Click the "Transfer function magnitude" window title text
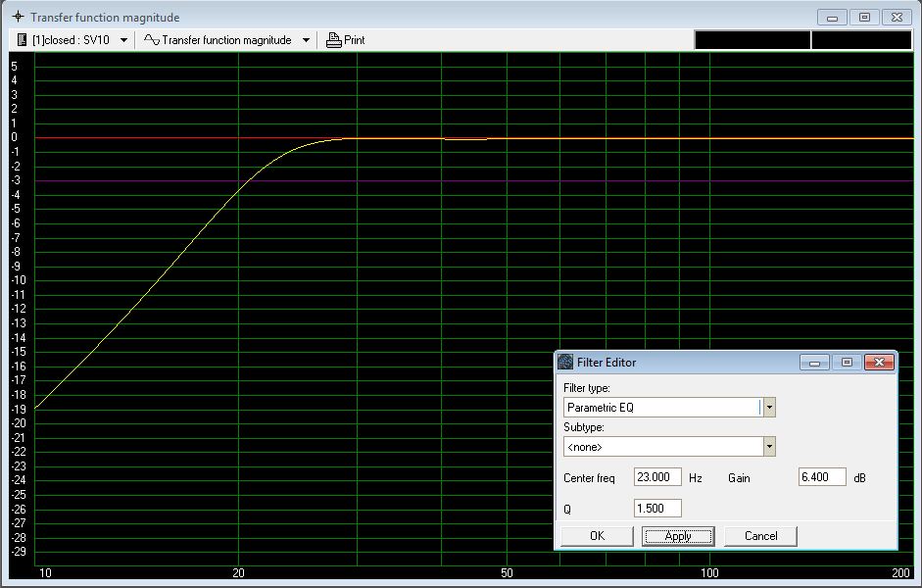This screenshot has height=588, width=922. [x=105, y=17]
